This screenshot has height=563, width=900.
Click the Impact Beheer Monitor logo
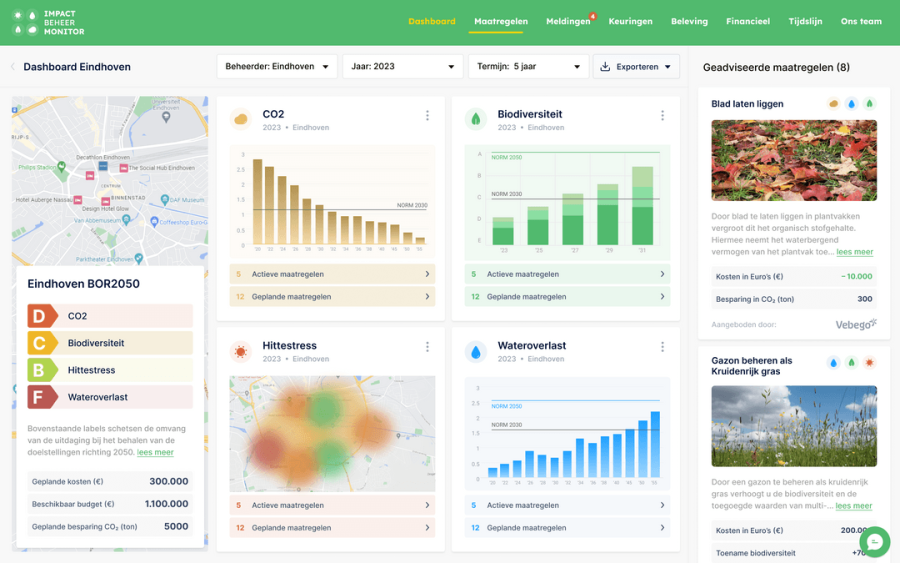coord(48,22)
